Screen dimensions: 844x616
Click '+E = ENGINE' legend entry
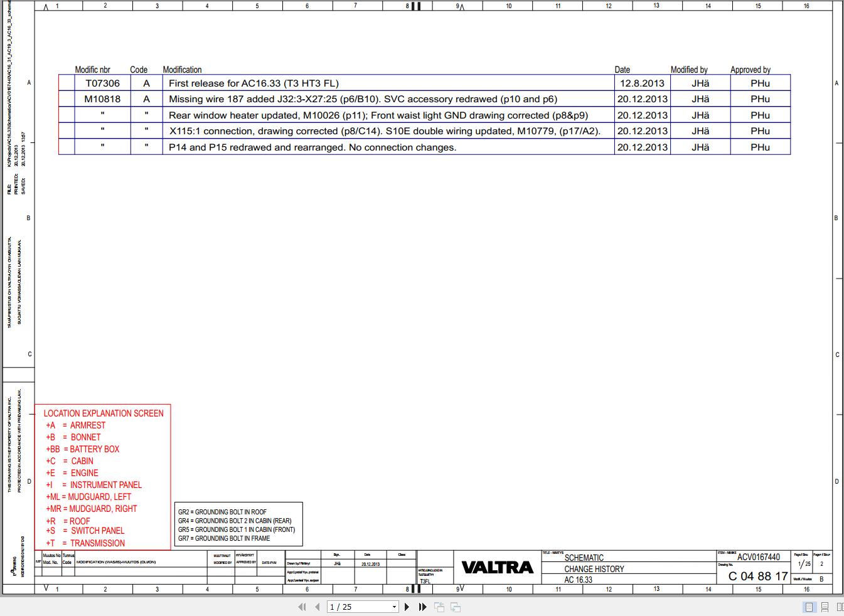point(72,473)
